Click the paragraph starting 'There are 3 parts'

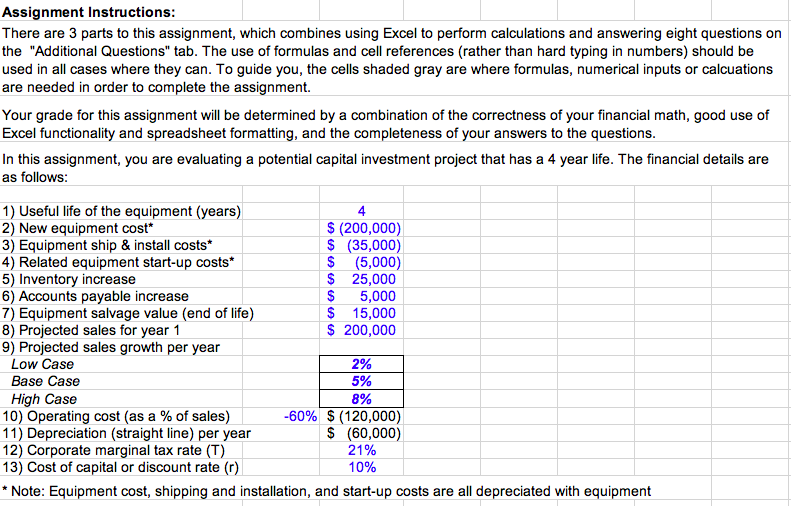392,60
